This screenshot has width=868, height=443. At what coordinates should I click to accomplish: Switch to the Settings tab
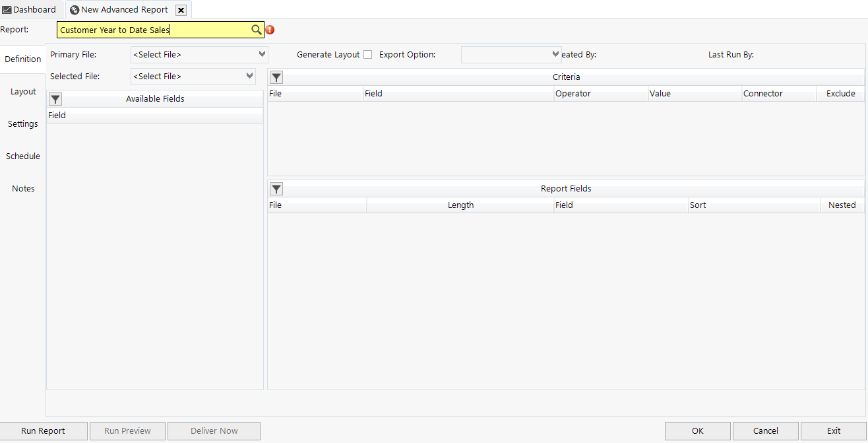(22, 123)
